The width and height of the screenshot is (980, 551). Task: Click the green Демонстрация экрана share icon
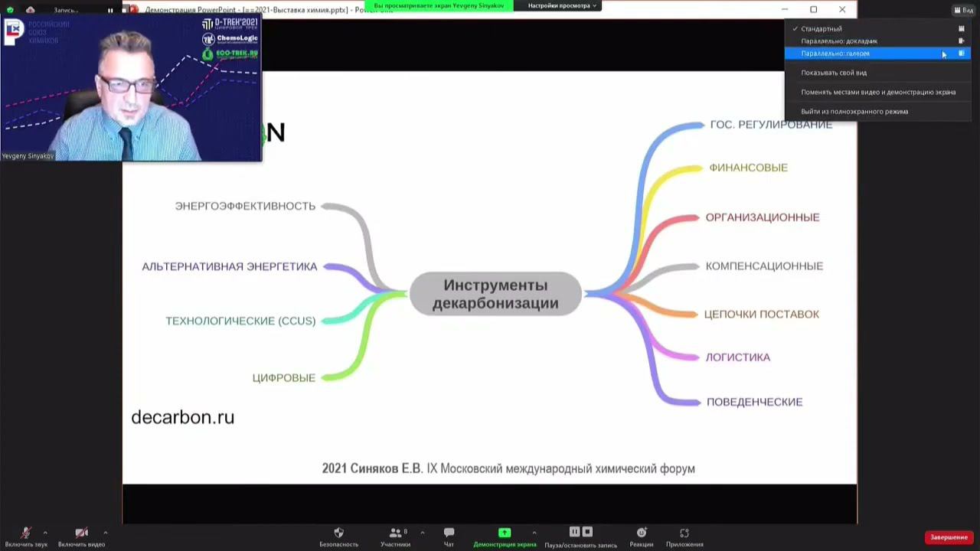(x=505, y=533)
